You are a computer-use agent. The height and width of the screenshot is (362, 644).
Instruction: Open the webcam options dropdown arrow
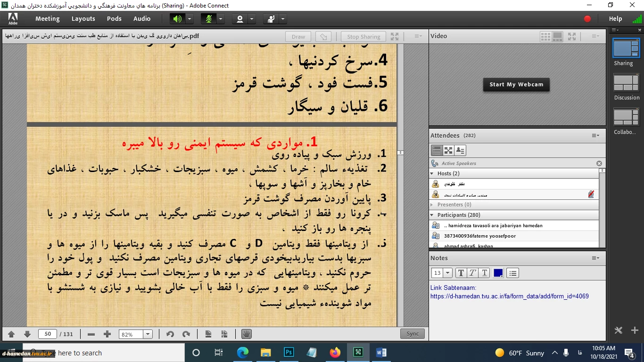pos(252,19)
